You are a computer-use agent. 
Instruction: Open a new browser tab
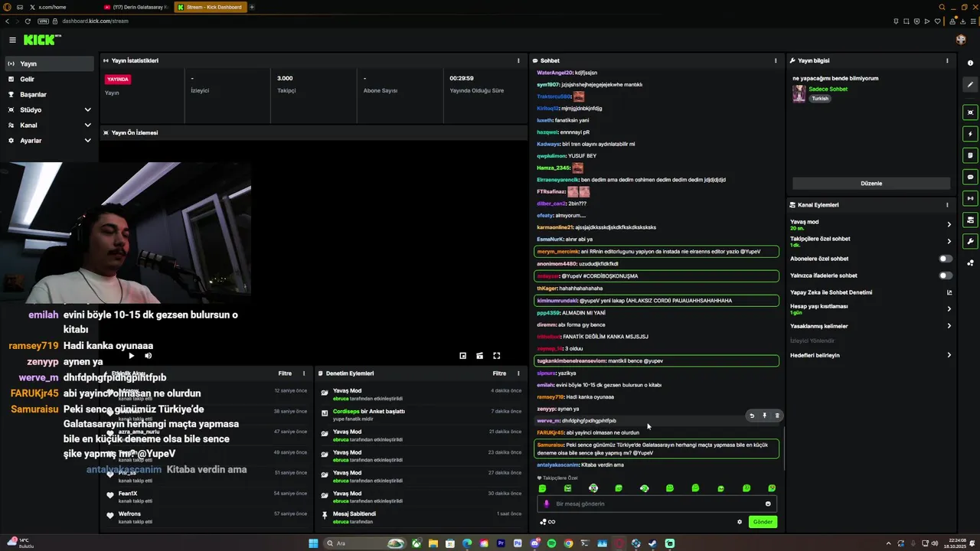click(x=252, y=7)
